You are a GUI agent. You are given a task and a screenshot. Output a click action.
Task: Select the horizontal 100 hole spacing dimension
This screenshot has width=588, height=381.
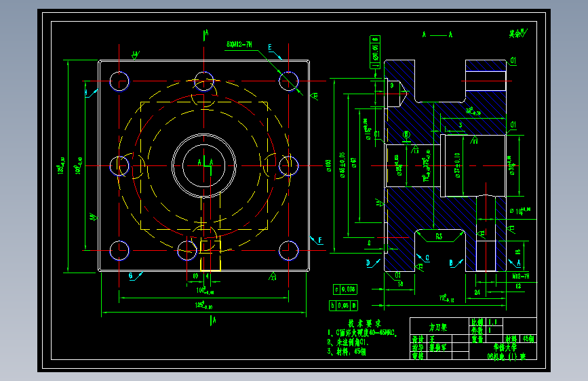pos(205,291)
